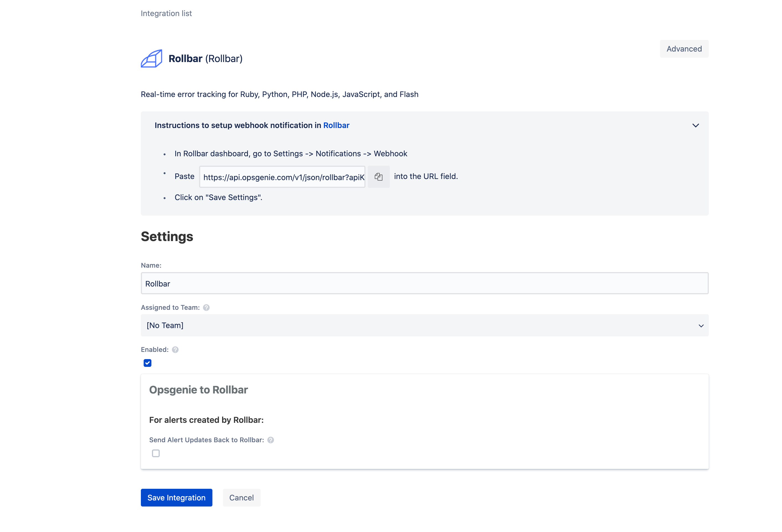Click the 'Click on "Save Settings".' instruction

tap(219, 197)
